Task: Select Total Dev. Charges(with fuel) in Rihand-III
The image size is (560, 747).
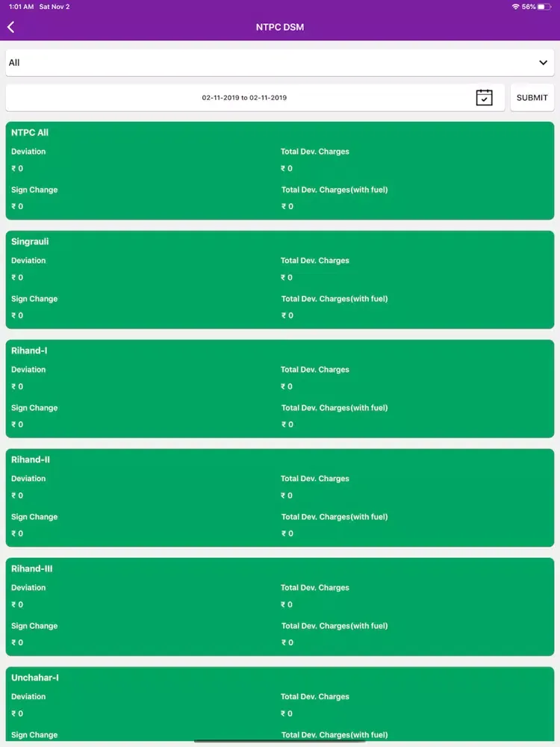Action: tap(335, 626)
